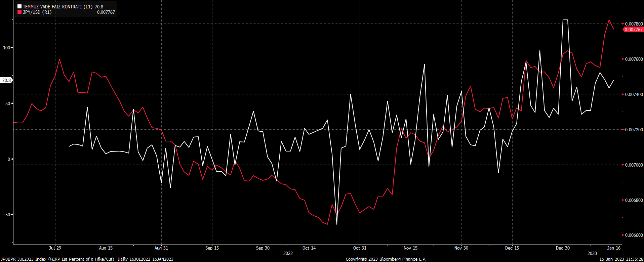Click the right axis label 0.007400
Viewport: 644px width, 262px height.
click(x=634, y=94)
